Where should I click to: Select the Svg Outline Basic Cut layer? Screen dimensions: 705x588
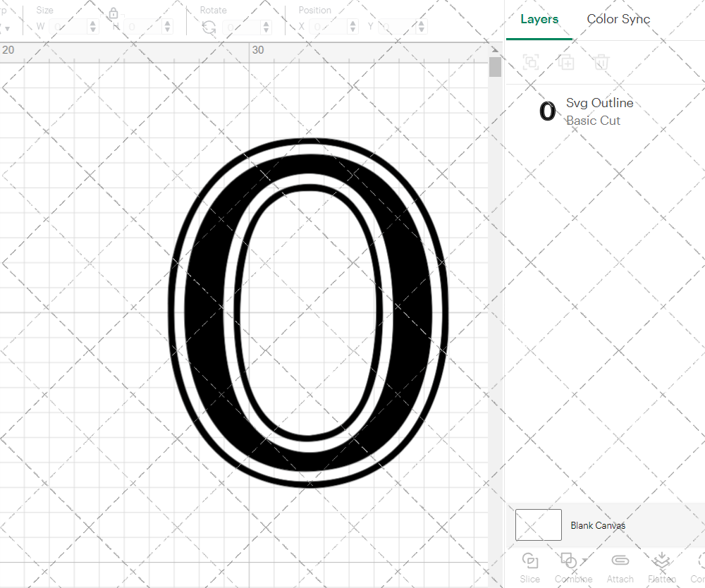point(606,111)
